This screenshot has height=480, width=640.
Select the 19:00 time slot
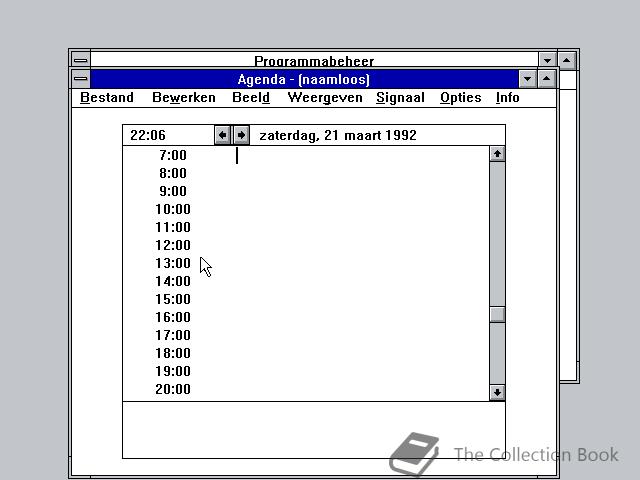coord(173,371)
